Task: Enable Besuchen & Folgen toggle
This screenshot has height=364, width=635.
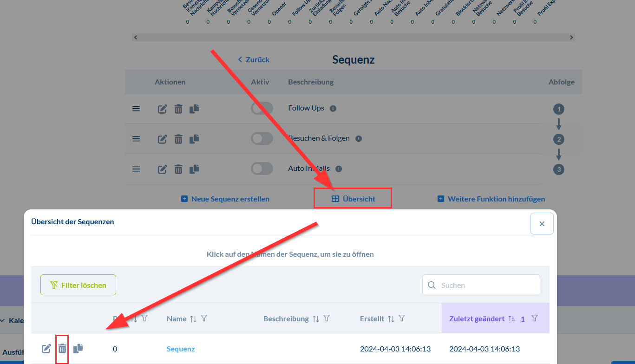Action: pyautogui.click(x=262, y=139)
